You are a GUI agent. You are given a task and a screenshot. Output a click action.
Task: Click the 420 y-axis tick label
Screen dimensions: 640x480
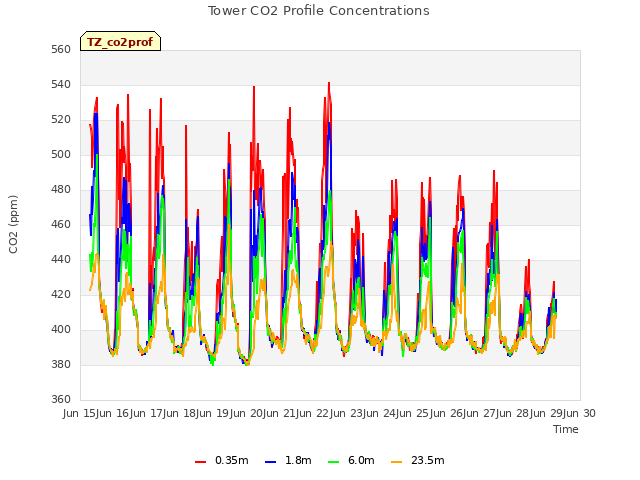[61, 295]
